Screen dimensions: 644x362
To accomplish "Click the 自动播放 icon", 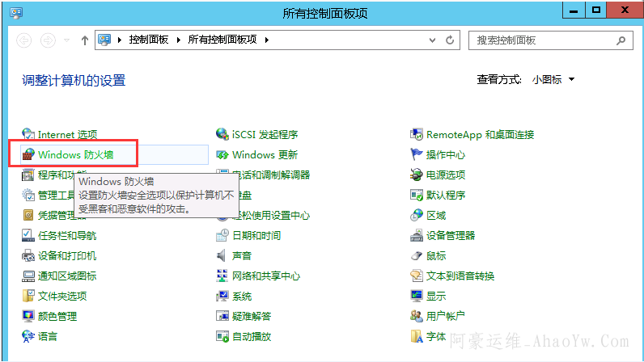I will coord(222,336).
